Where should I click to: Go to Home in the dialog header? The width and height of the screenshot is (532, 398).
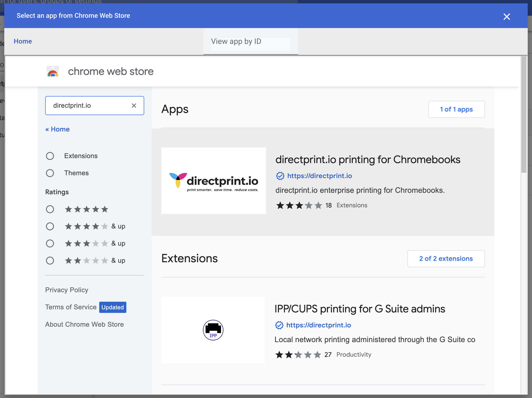tap(23, 41)
